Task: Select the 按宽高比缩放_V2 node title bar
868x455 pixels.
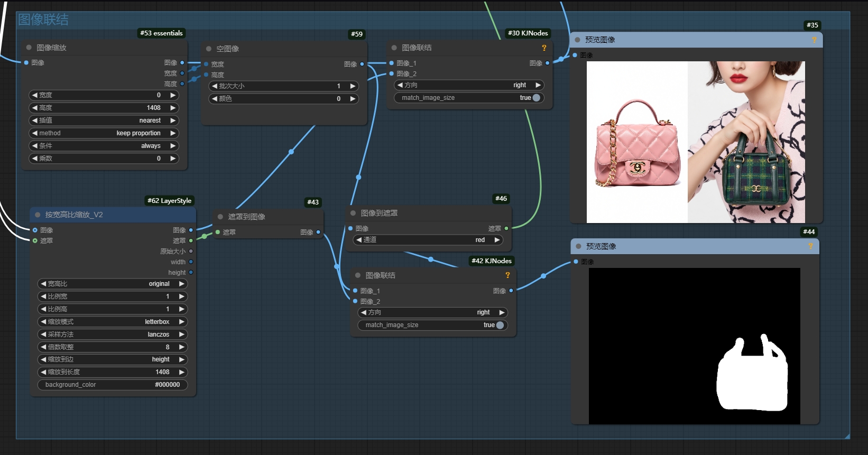Action: click(x=113, y=215)
